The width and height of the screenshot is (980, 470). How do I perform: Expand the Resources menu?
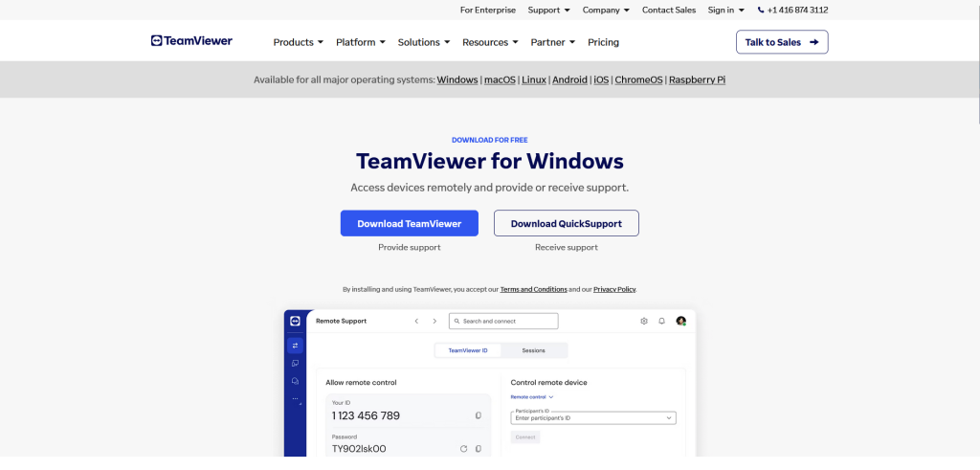tap(490, 42)
